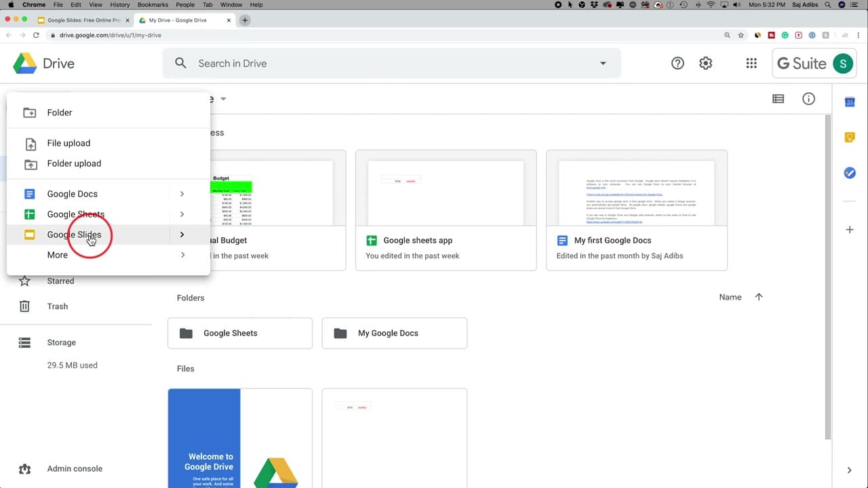Image resolution: width=868 pixels, height=488 pixels.
Task: Click the account avatar S
Action: pos(843,64)
